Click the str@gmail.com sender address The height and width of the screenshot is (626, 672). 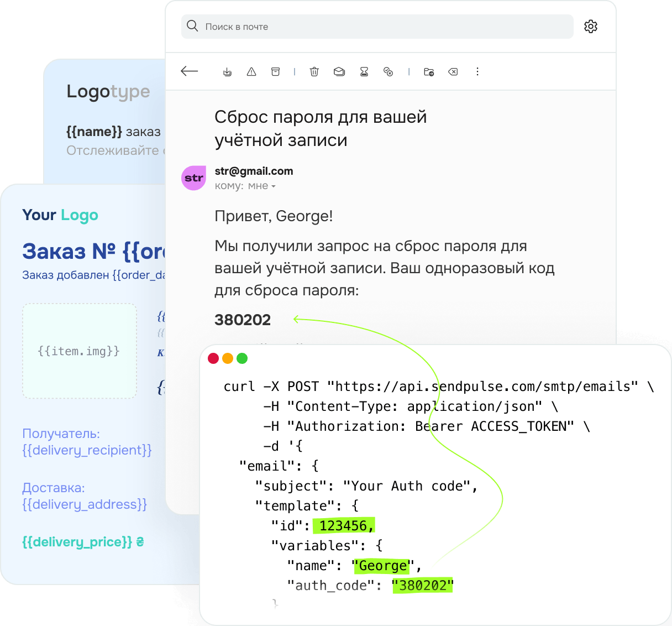254,171
